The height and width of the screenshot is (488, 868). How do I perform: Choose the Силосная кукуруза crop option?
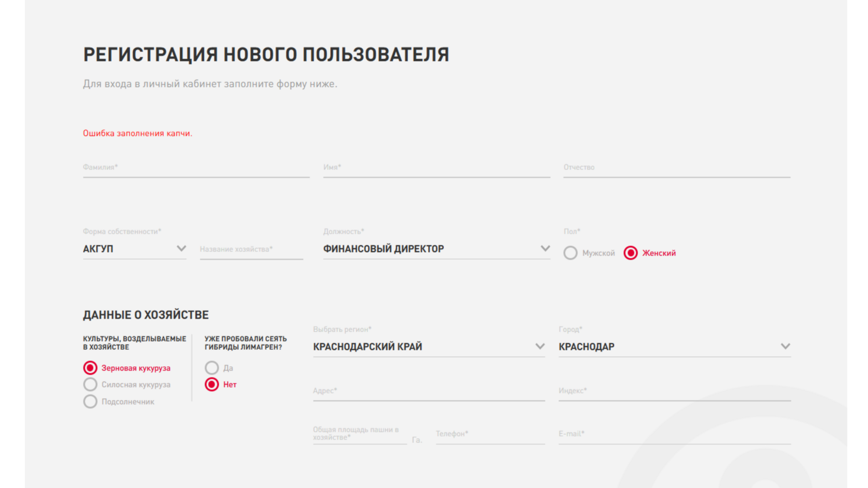90,385
